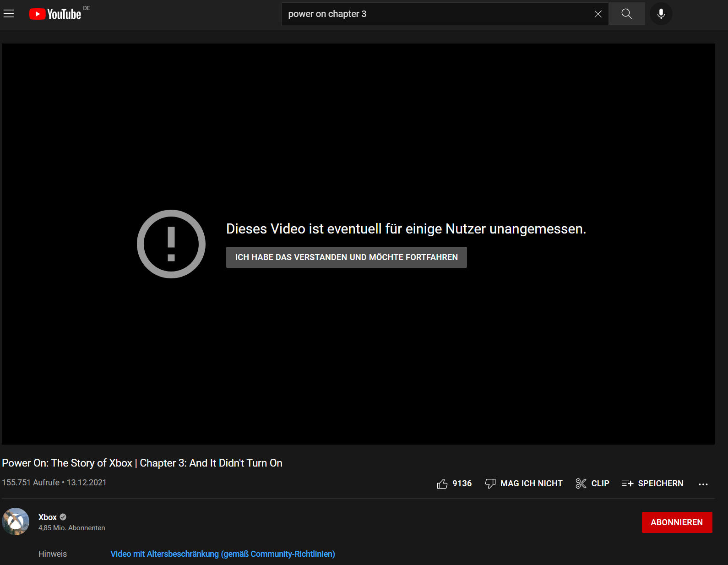728x565 pixels.
Task: Clear the search box text
Action: (598, 14)
